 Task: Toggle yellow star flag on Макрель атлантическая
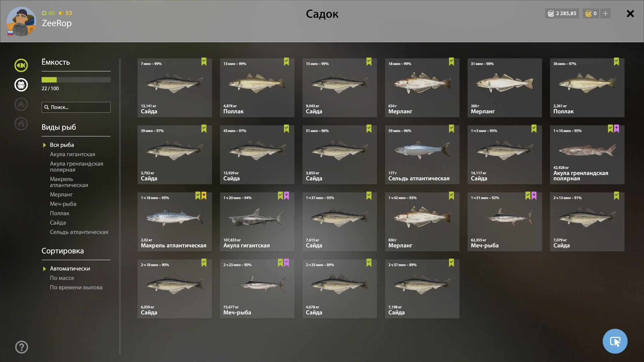click(x=204, y=196)
